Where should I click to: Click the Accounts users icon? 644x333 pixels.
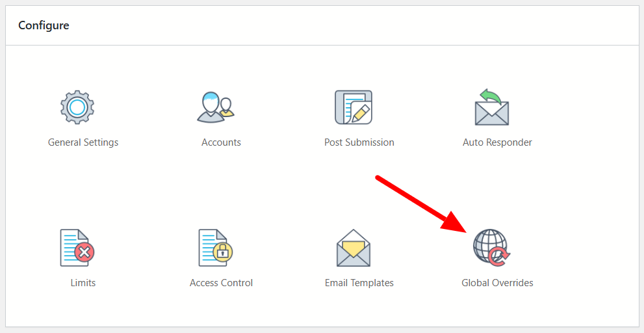(x=215, y=107)
